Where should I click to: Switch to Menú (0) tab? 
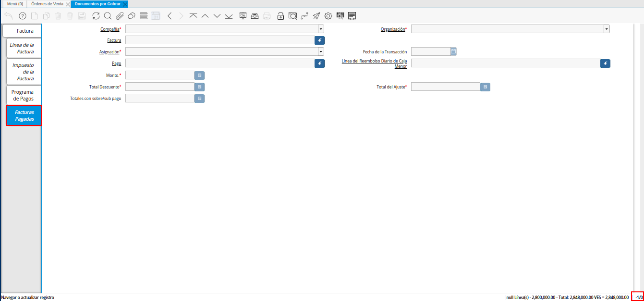pos(15,4)
